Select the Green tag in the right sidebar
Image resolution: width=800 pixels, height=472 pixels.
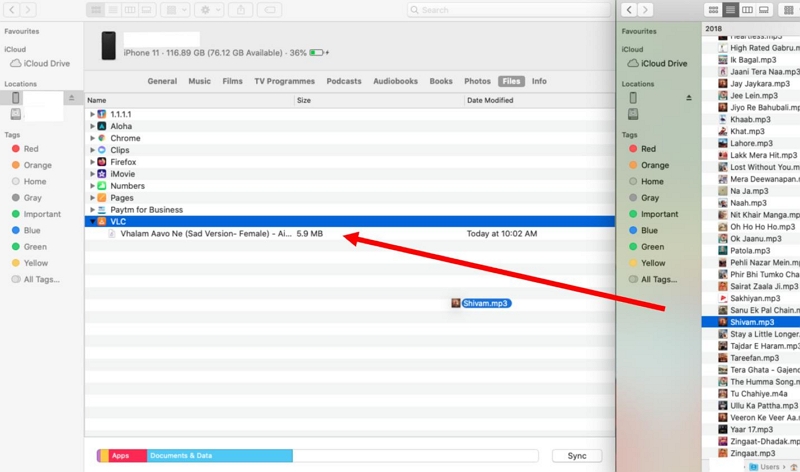point(646,246)
